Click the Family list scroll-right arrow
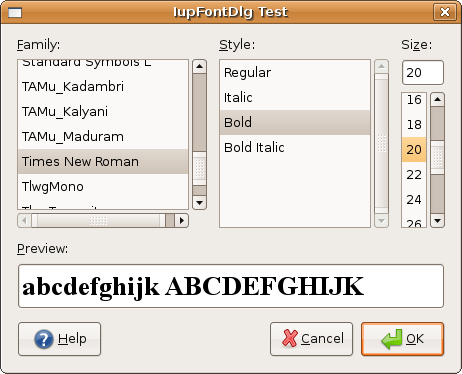Viewport: 462px width, 374px height. 182,220
